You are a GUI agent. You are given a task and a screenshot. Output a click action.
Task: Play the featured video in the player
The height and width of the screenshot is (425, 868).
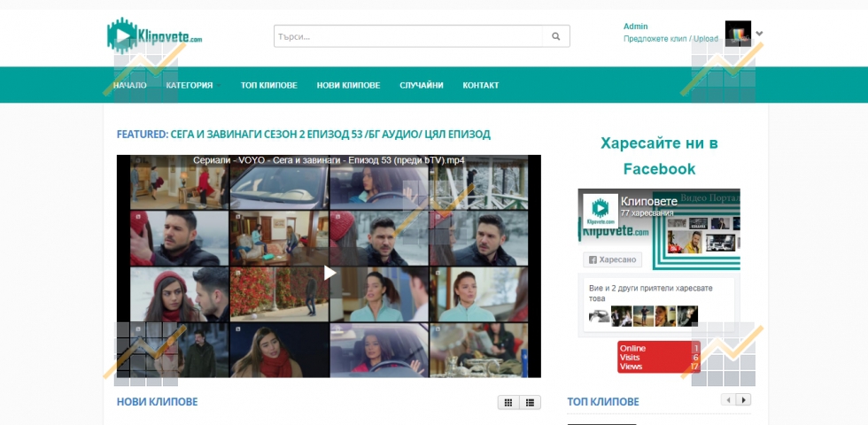click(x=329, y=273)
